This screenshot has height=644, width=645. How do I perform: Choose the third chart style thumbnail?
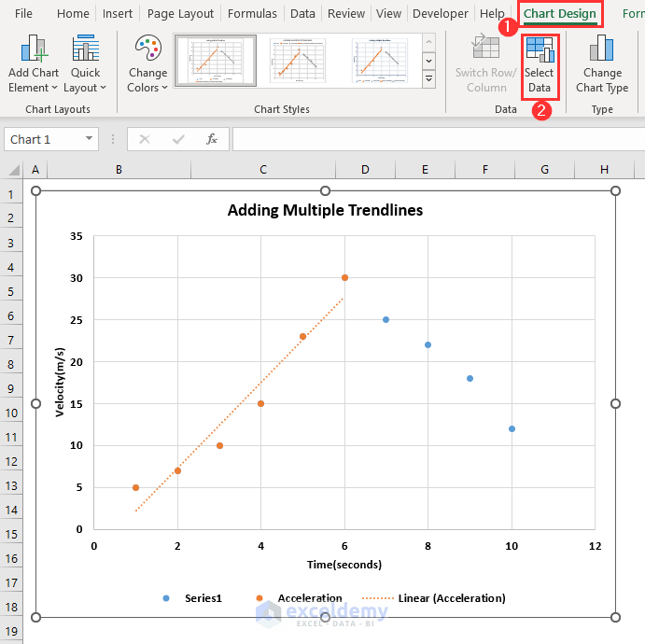tap(380, 61)
